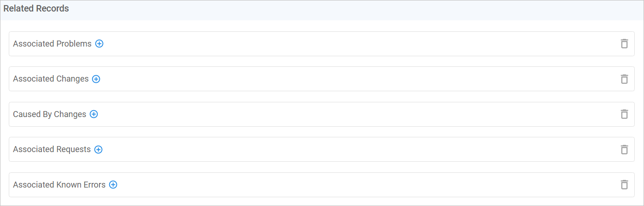Click the Related Records header title
Image resolution: width=644 pixels, height=206 pixels.
point(36,9)
